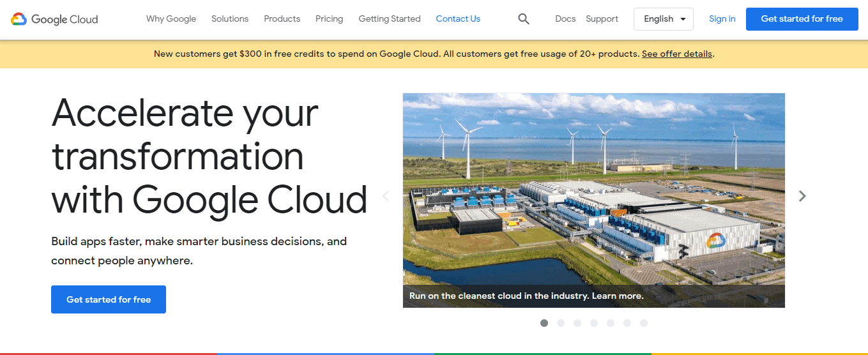The width and height of the screenshot is (868, 355).
Task: Click the data center carousel image
Action: tap(593, 189)
